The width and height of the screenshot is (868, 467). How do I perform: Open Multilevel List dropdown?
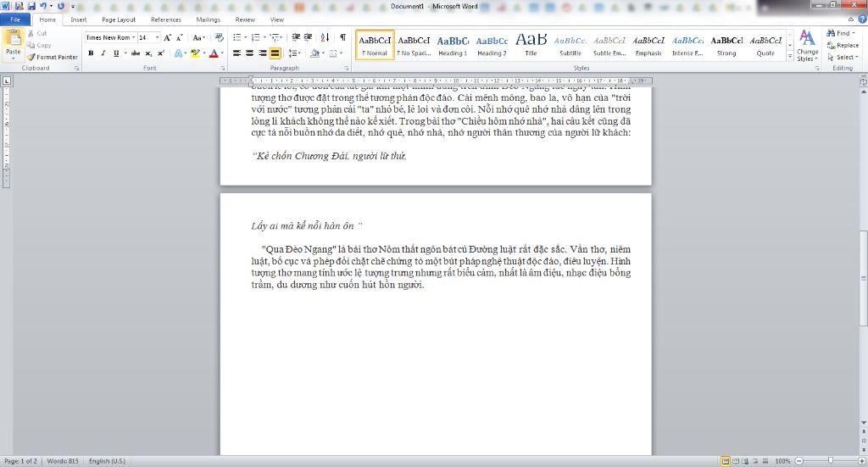pyautogui.click(x=281, y=37)
